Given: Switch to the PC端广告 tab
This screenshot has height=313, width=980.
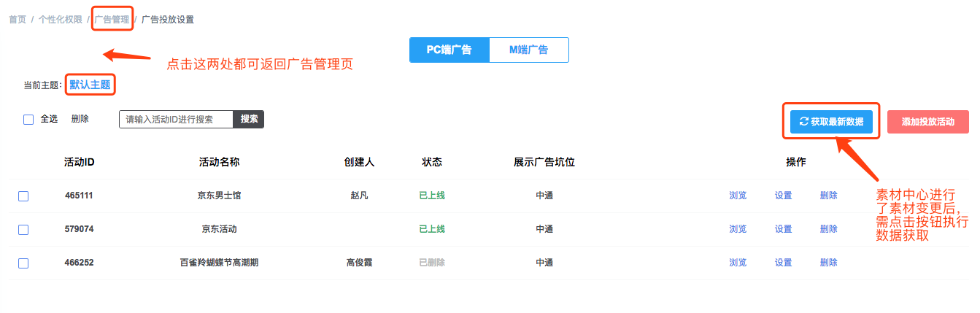Looking at the screenshot, I should [449, 50].
